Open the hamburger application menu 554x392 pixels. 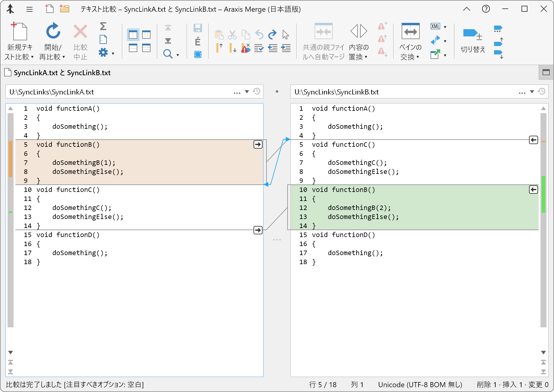click(30, 9)
